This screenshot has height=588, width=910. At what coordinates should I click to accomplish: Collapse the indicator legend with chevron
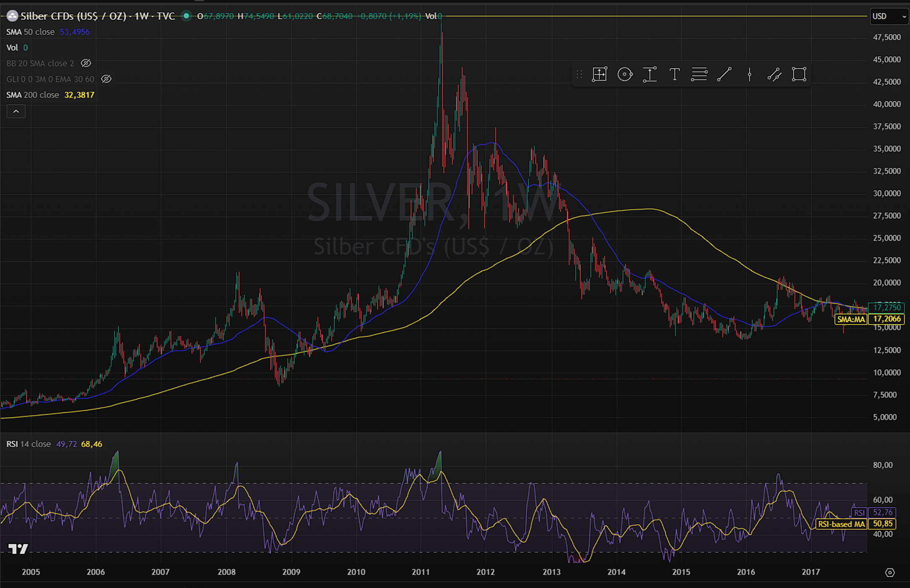pos(16,111)
